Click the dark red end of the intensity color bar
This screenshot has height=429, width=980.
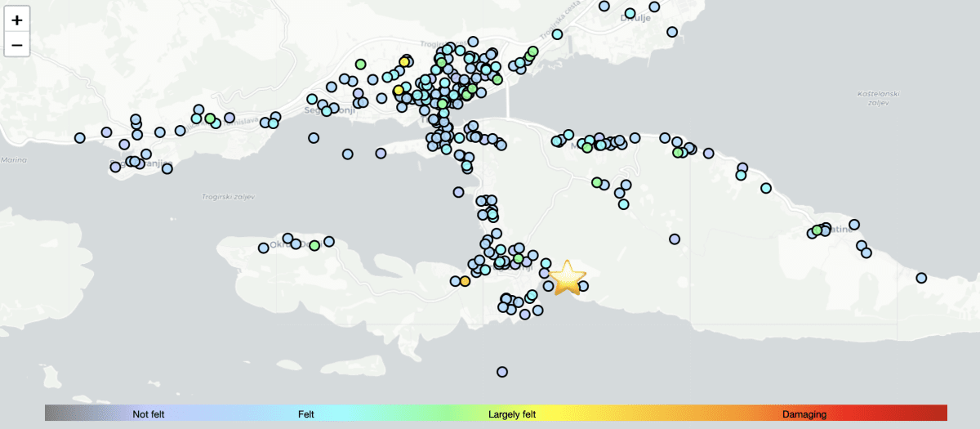[939, 413]
